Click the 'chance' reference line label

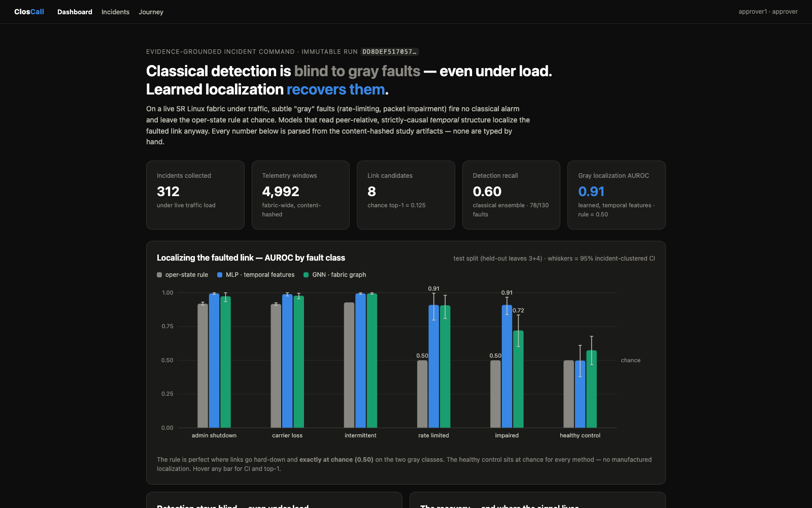[630, 360]
